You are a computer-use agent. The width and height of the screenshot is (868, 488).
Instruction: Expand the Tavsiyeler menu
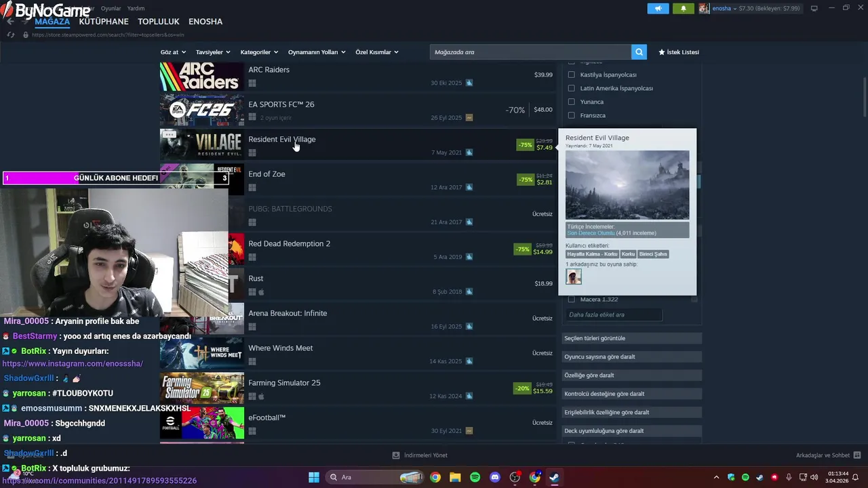[213, 52]
